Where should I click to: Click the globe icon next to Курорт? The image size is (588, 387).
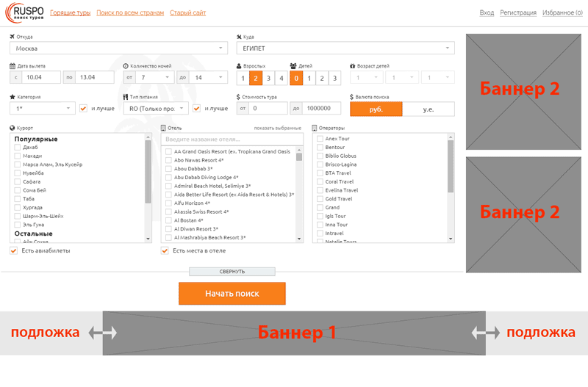tap(12, 128)
